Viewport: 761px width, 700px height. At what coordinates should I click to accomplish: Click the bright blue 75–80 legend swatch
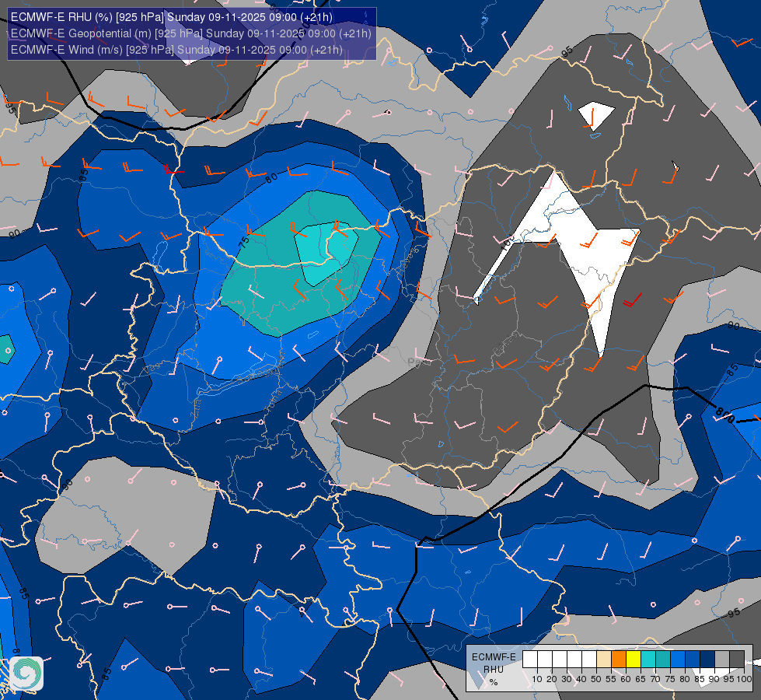click(678, 660)
